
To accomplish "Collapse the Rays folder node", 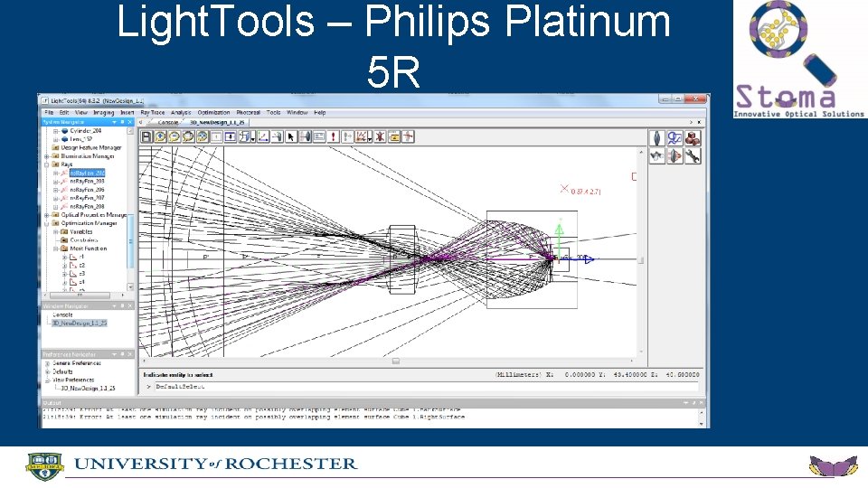I will point(47,164).
